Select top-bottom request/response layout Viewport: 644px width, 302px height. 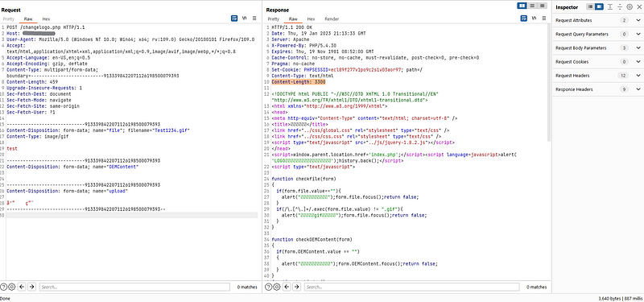pyautogui.click(x=532, y=6)
